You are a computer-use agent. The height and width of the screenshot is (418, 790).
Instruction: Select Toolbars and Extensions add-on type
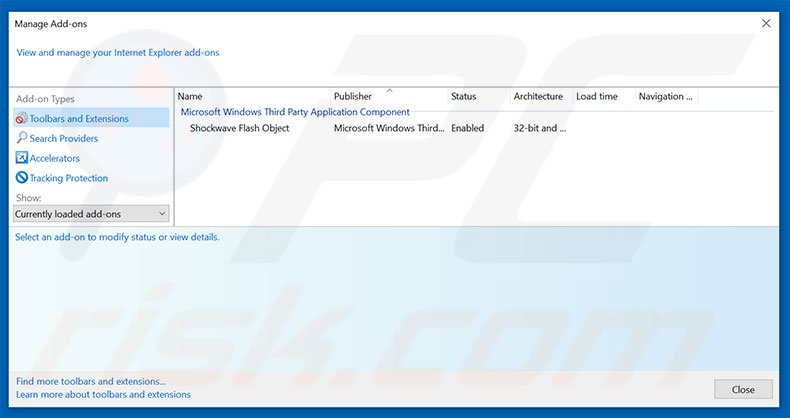[x=91, y=118]
